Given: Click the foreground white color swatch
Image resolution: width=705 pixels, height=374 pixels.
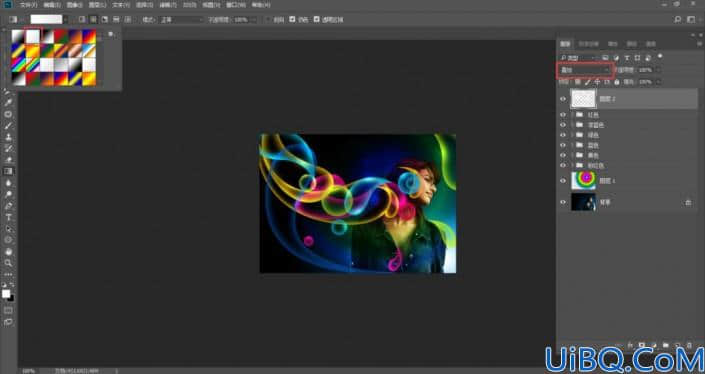Looking at the screenshot, I should click(x=6, y=294).
